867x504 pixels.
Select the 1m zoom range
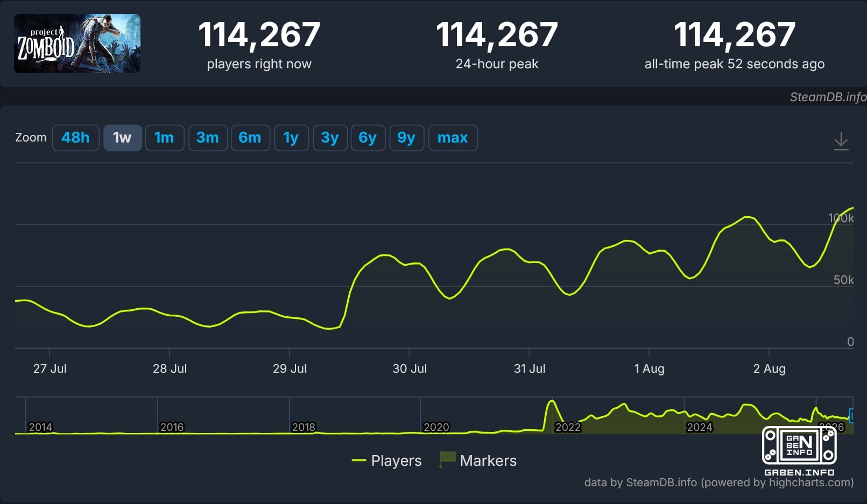pos(164,138)
